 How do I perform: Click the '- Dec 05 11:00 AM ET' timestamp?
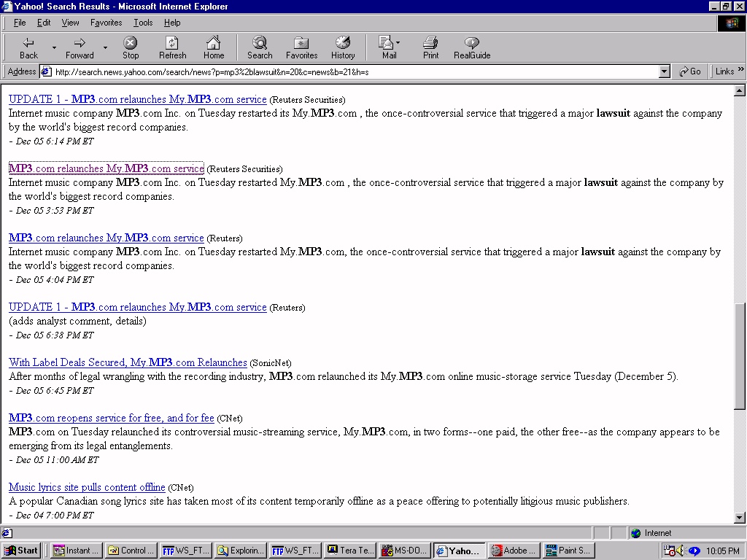pos(54,460)
